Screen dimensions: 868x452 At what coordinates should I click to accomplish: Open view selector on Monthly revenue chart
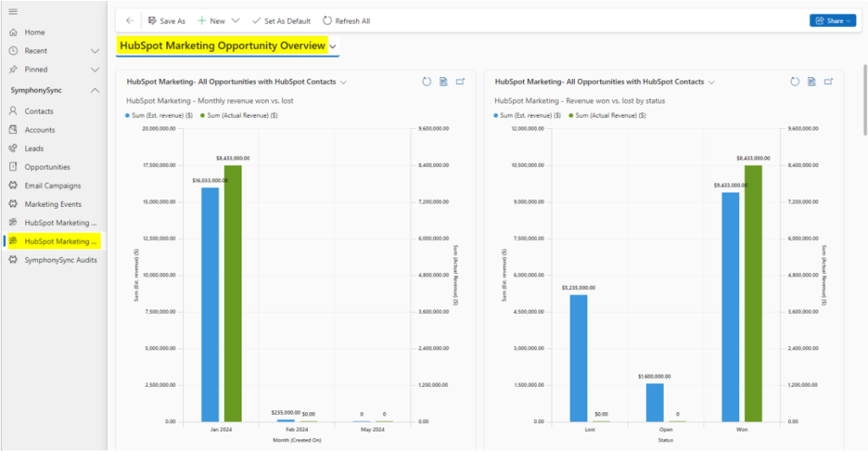point(343,82)
